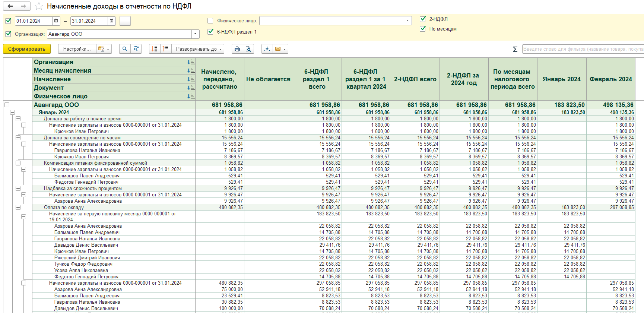The width and height of the screenshot is (644, 313).
Task: Sort by Организация header sort icon
Action: click(x=191, y=62)
